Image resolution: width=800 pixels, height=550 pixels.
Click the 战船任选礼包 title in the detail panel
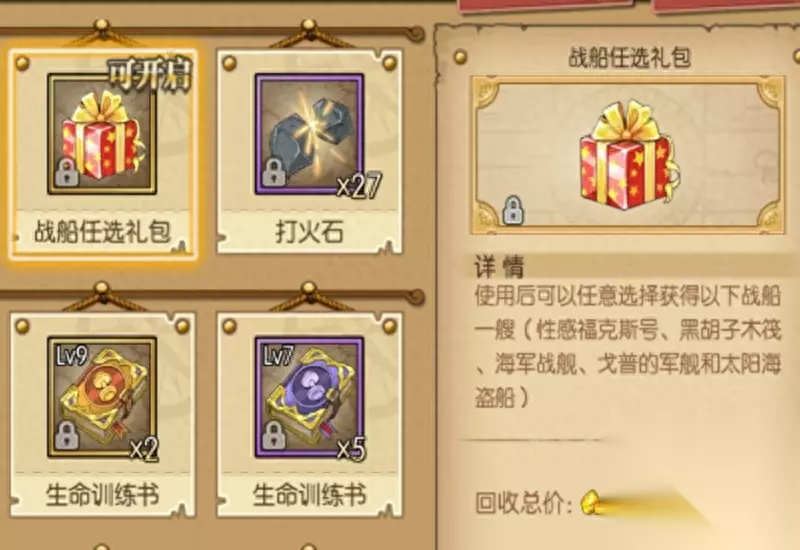(630, 57)
